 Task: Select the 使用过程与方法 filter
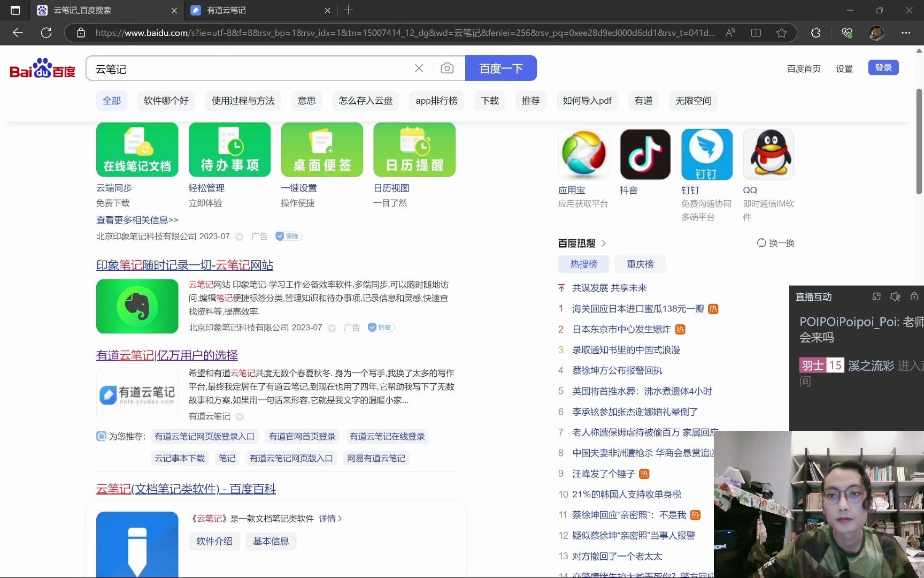tap(243, 101)
